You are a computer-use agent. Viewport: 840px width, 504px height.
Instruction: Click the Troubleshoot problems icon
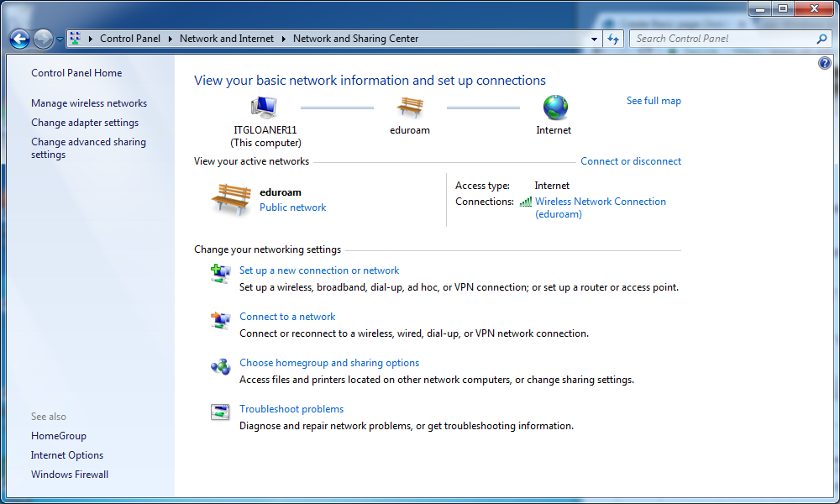220,412
